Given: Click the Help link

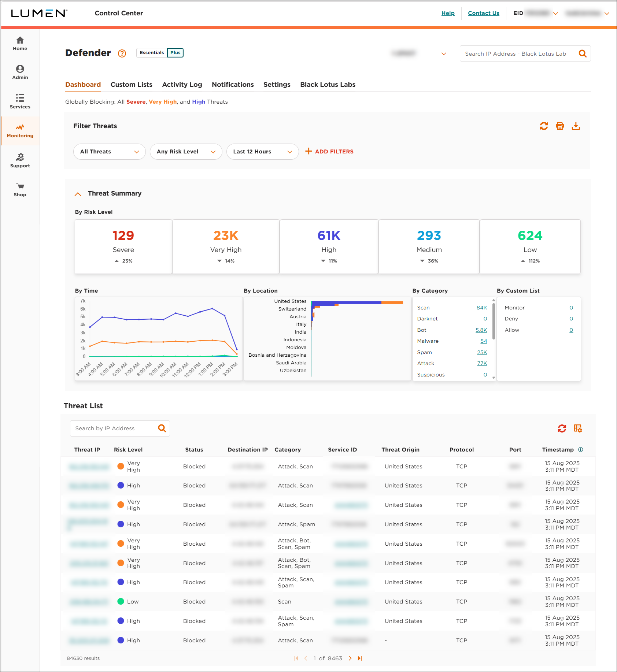Looking at the screenshot, I should (x=448, y=13).
